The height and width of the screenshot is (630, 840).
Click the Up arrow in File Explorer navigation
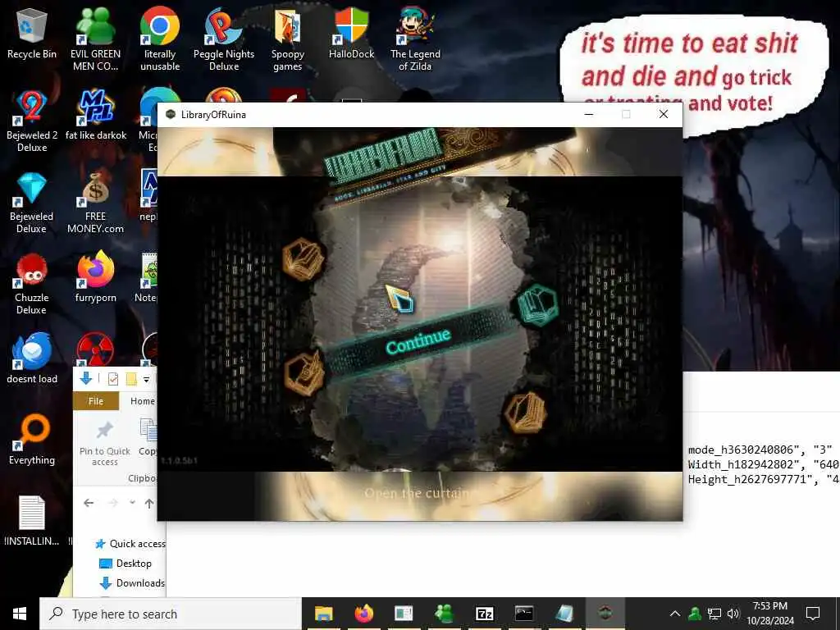[149, 503]
